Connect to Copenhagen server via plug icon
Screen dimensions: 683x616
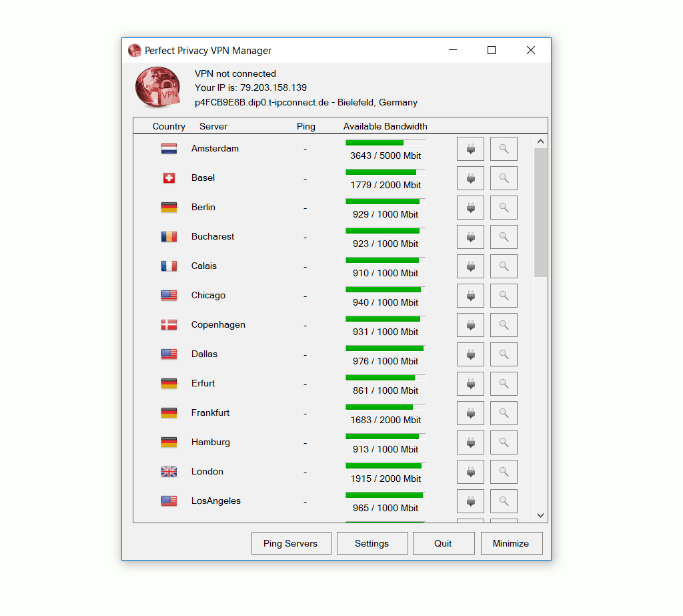coord(470,325)
